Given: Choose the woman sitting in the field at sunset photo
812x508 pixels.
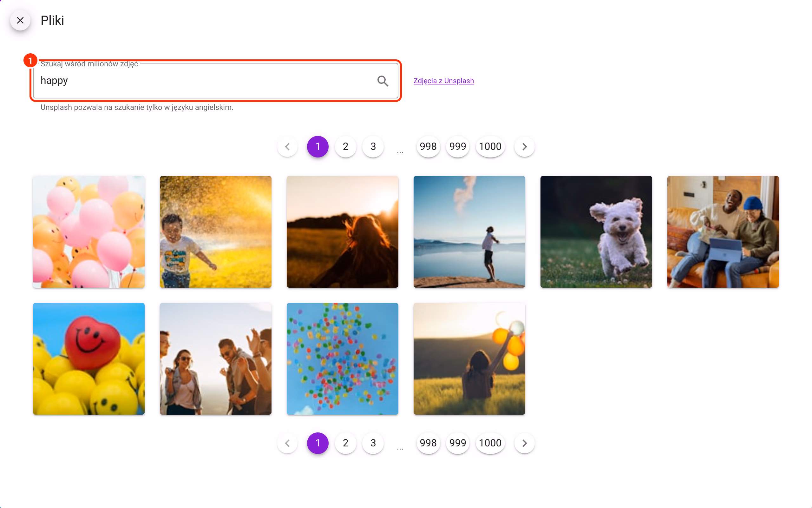Looking at the screenshot, I should point(342,232).
